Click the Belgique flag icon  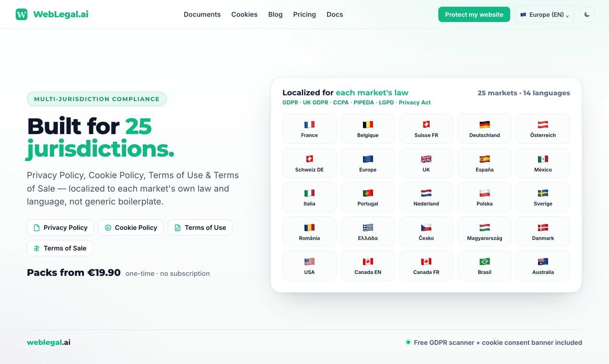coord(368,125)
